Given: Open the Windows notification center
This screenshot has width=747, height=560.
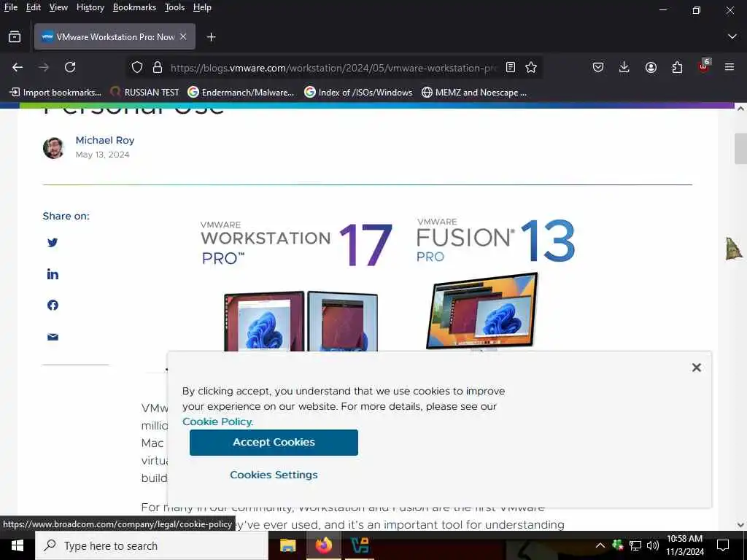Looking at the screenshot, I should click(723, 545).
